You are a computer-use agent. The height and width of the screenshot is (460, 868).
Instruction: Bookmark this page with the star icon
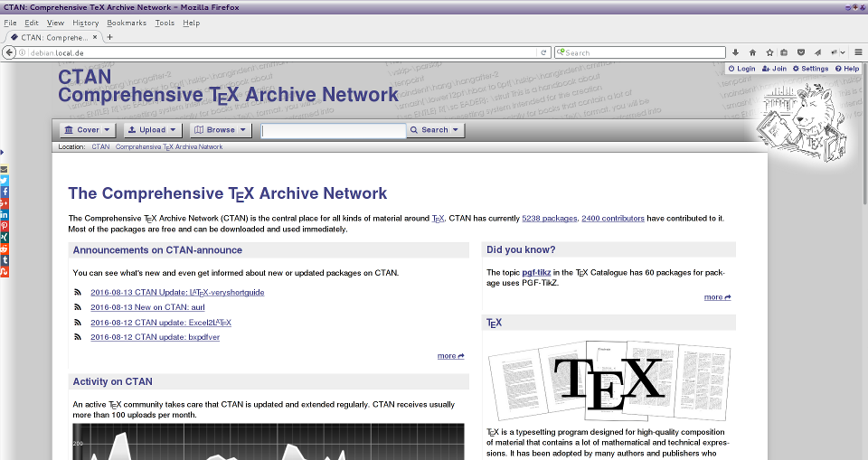tap(769, 52)
